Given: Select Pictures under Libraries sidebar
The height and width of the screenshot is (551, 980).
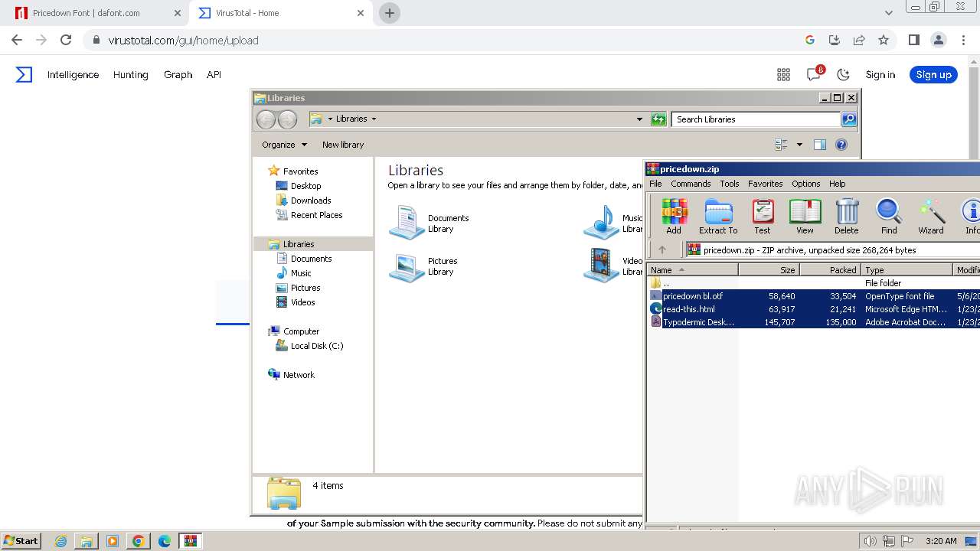Looking at the screenshot, I should 305,288.
